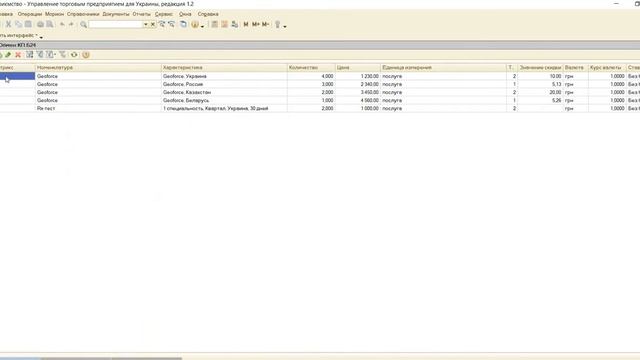The height and width of the screenshot is (360, 640).
Task: Open the Морион menu
Action: (x=54, y=14)
